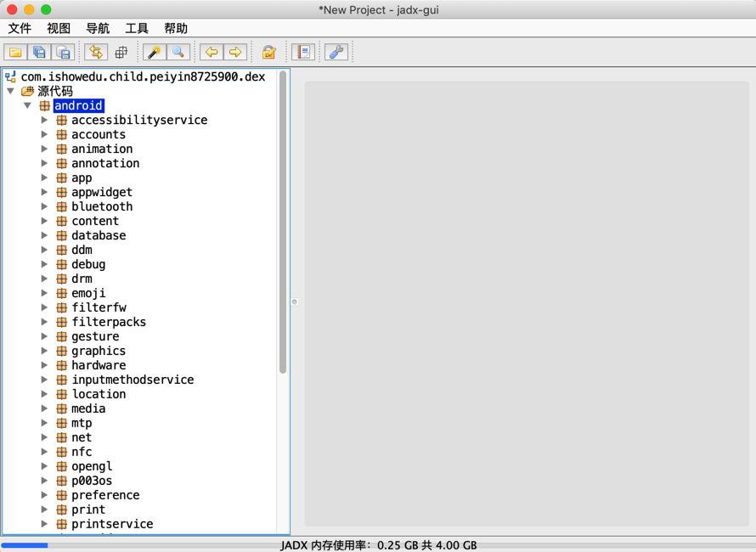The height and width of the screenshot is (552, 756).
Task: Toggle the Deobfuscation lock icon
Action: (269, 52)
